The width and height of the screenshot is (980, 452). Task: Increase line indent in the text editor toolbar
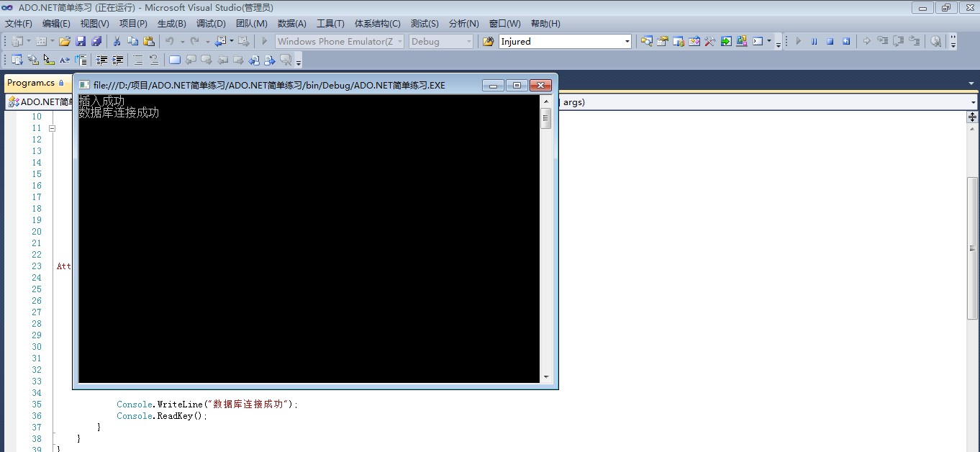[118, 60]
